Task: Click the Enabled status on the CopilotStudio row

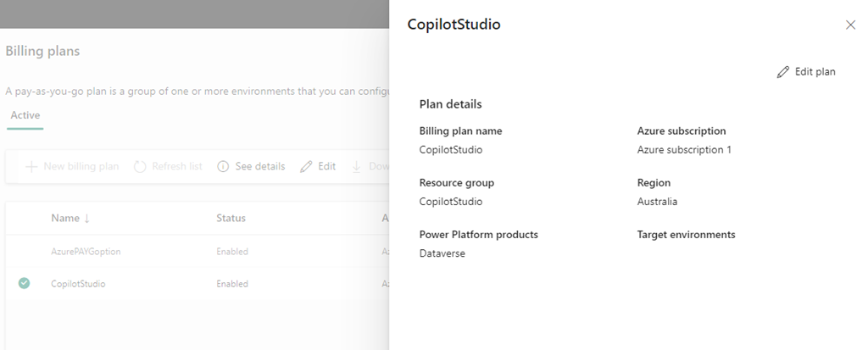Action: 232,284
